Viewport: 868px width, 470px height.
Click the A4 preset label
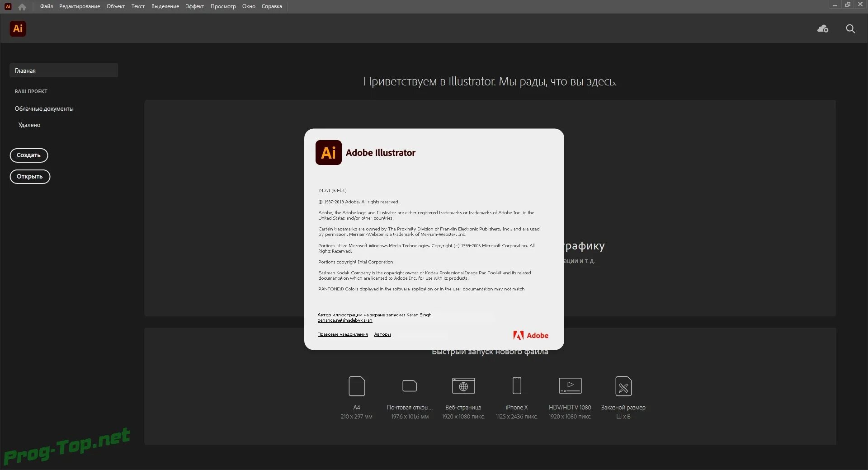point(357,407)
